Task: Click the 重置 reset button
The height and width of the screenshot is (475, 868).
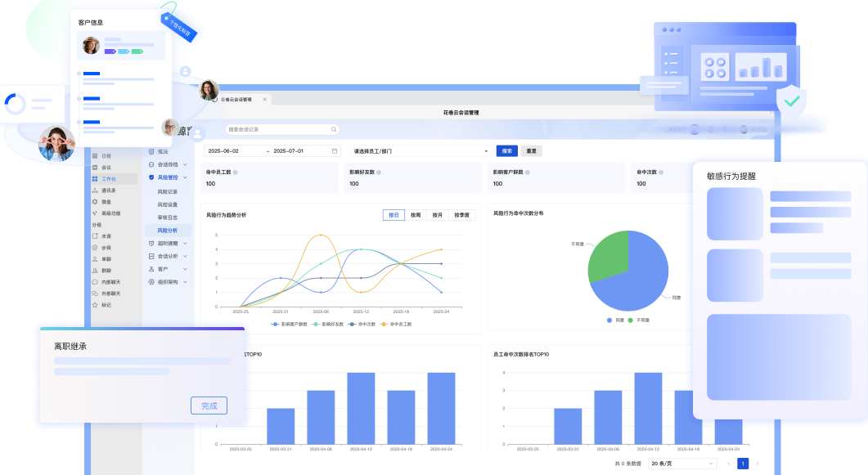Action: click(531, 151)
